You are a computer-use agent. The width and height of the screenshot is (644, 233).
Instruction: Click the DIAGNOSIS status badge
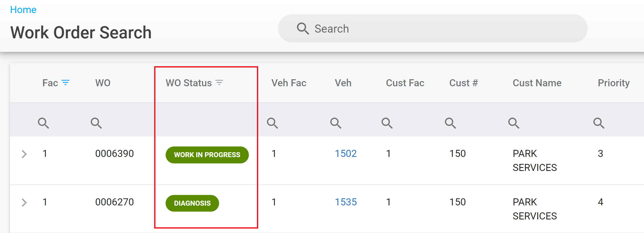tap(192, 203)
